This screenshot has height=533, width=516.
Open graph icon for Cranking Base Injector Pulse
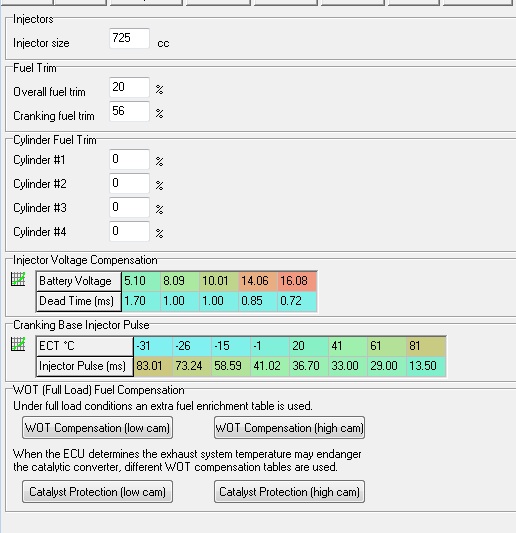[18, 344]
